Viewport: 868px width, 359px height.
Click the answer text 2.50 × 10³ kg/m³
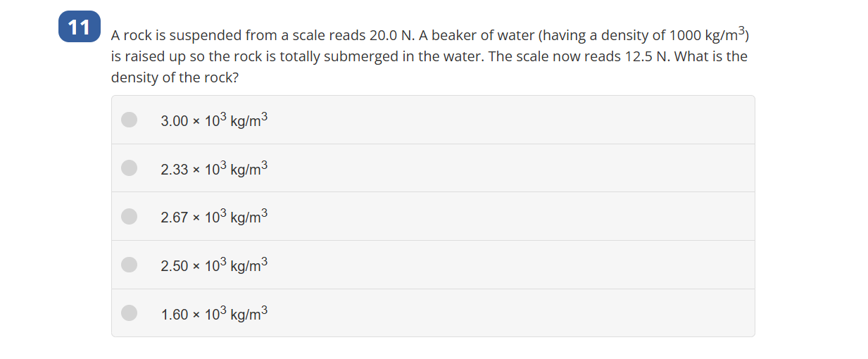pyautogui.click(x=214, y=265)
